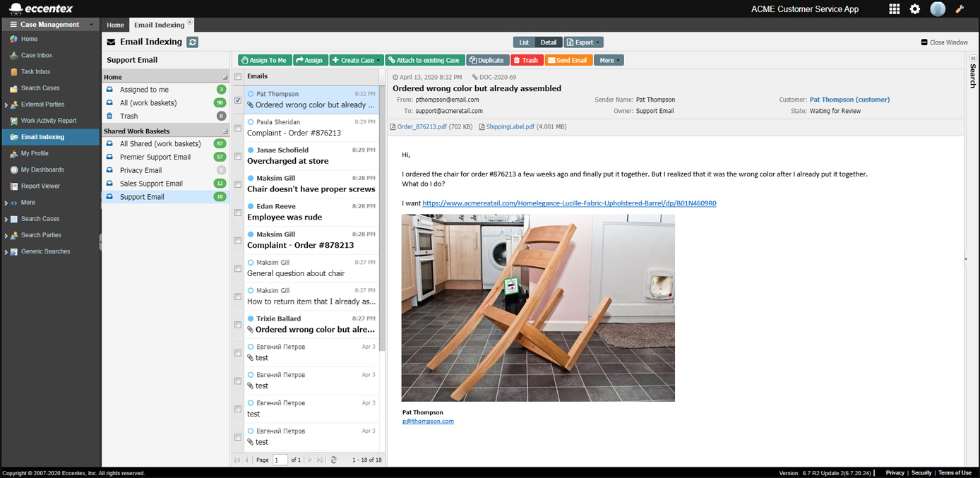This screenshot has height=478, width=980.
Task: Go to next page of emails
Action: pyautogui.click(x=310, y=460)
